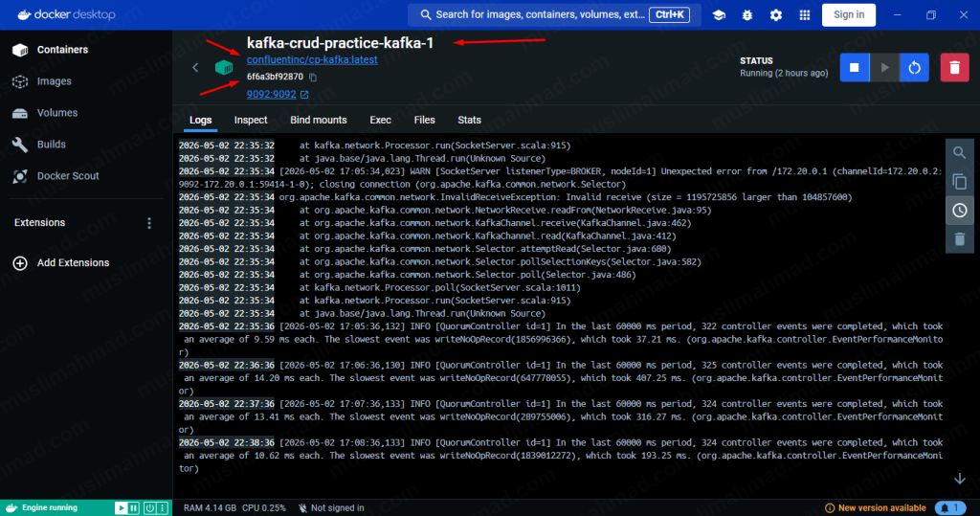Delete the container with red trash button

coord(954,68)
